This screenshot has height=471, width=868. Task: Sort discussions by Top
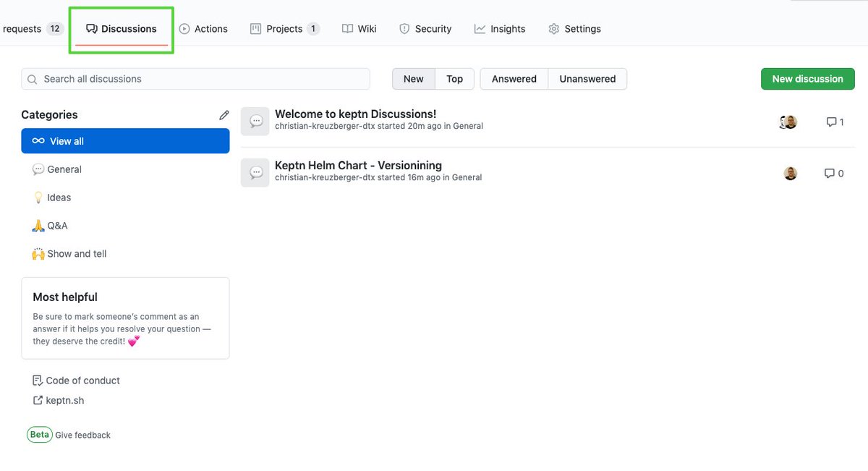click(x=454, y=79)
